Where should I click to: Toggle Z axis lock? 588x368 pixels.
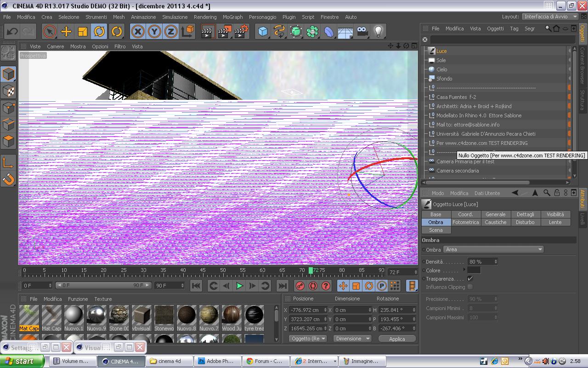point(171,32)
